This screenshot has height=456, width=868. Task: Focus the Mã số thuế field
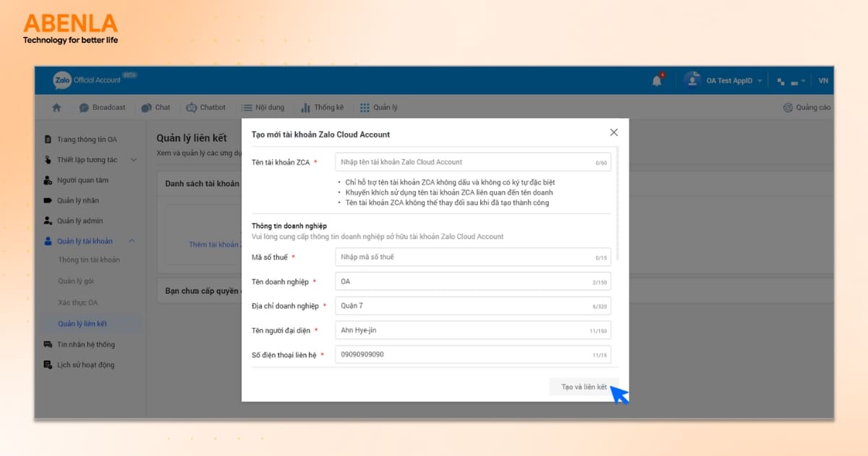click(473, 257)
